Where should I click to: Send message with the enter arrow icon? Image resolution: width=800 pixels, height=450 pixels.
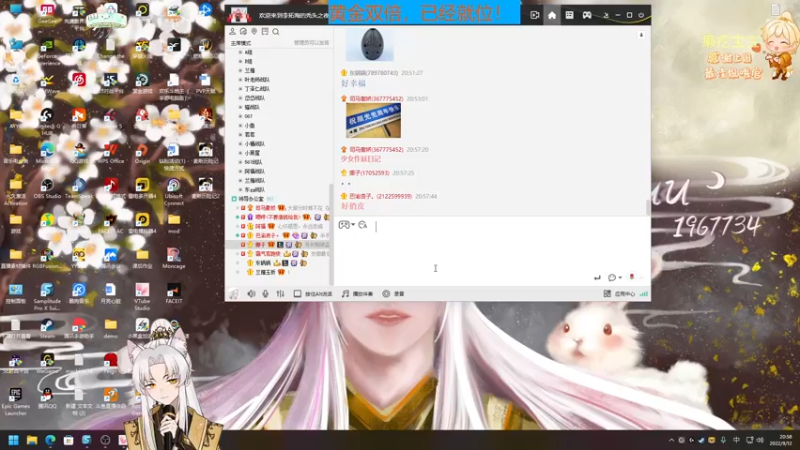pyautogui.click(x=597, y=278)
